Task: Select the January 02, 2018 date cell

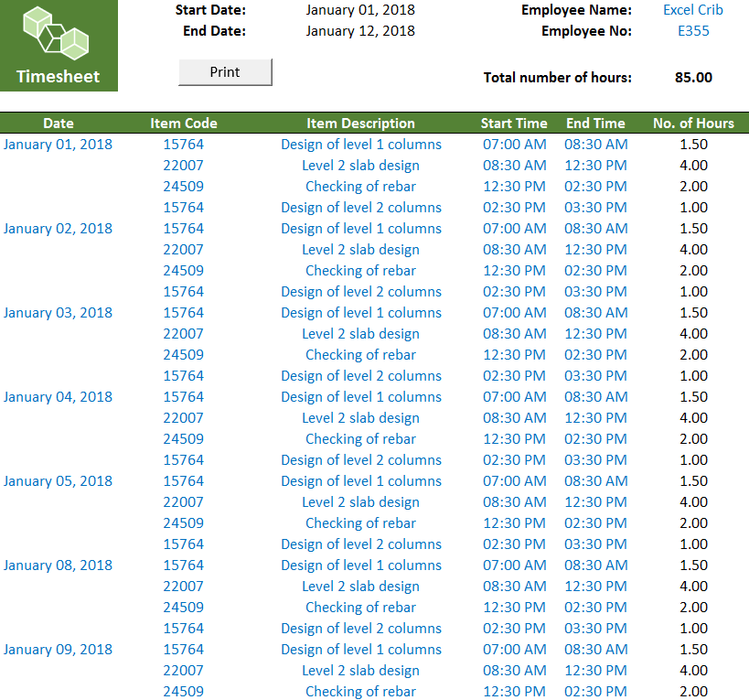Action: [59, 229]
